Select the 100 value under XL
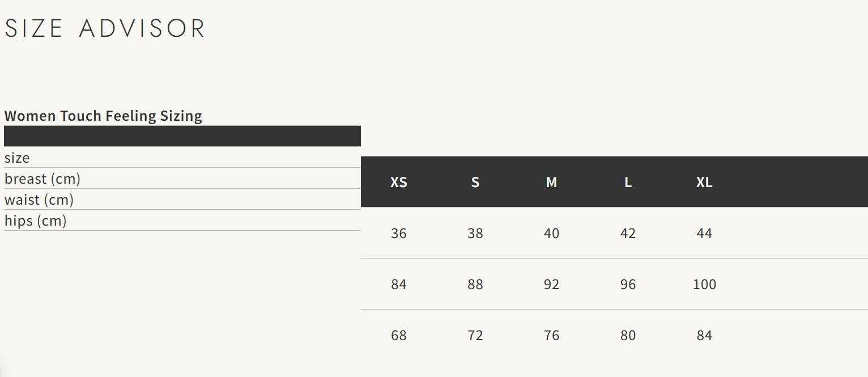868x377 pixels. pyautogui.click(x=704, y=284)
